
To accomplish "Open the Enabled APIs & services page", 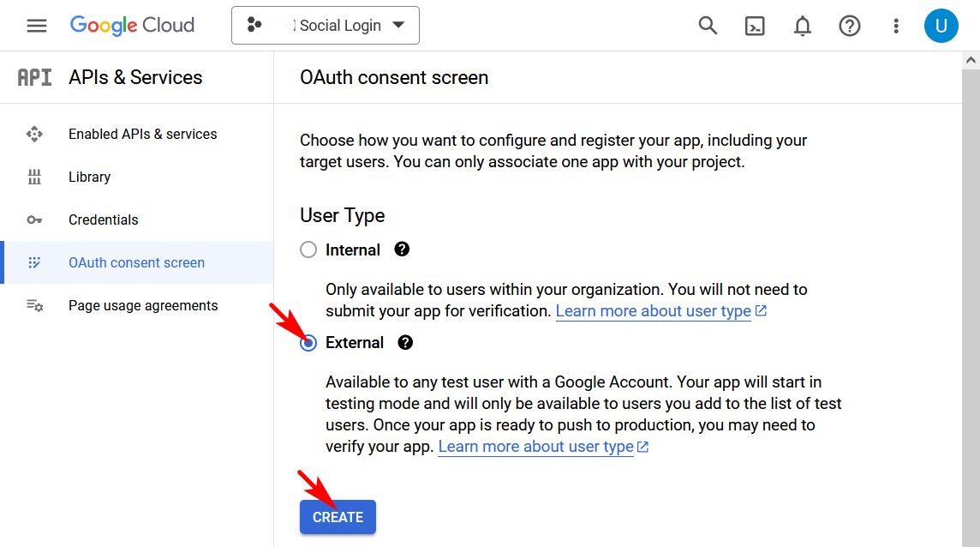I will coord(142,134).
